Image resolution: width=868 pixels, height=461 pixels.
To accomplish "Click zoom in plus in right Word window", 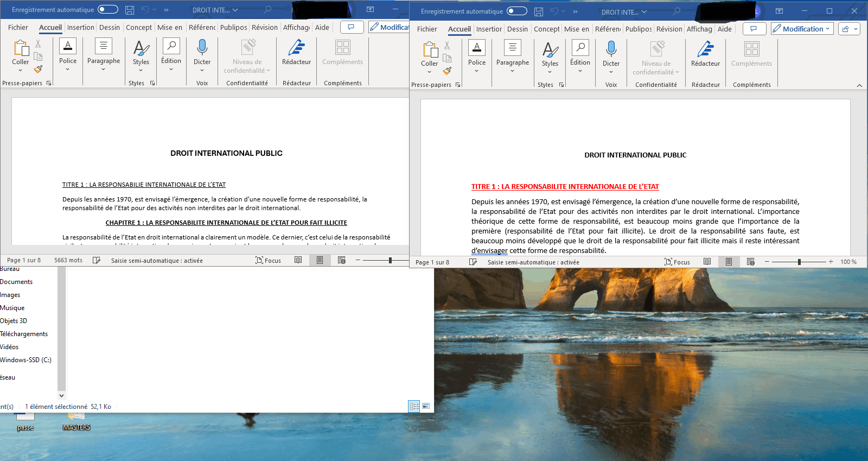I will (x=831, y=262).
